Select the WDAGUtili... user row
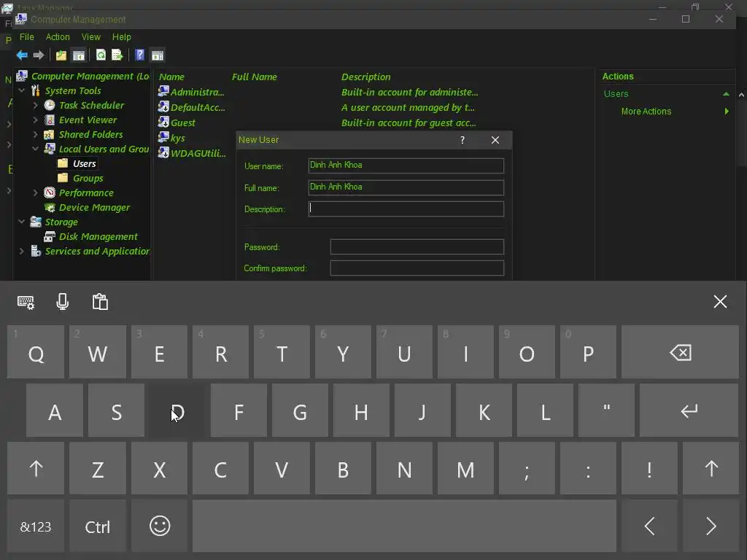Image resolution: width=747 pixels, height=560 pixels. pos(192,153)
